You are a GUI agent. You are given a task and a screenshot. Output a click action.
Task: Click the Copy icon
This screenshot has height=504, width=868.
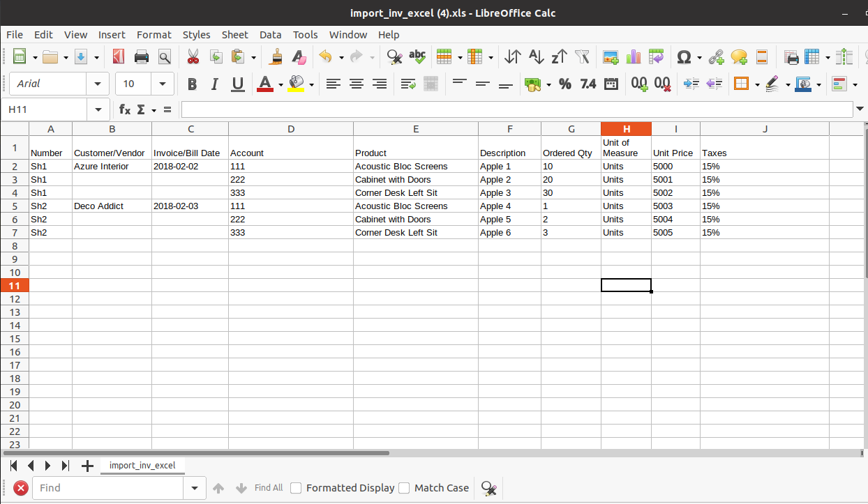click(x=216, y=57)
